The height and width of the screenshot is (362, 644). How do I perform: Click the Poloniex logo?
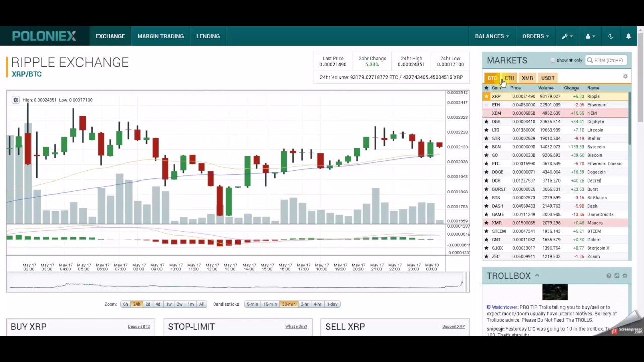(44, 36)
